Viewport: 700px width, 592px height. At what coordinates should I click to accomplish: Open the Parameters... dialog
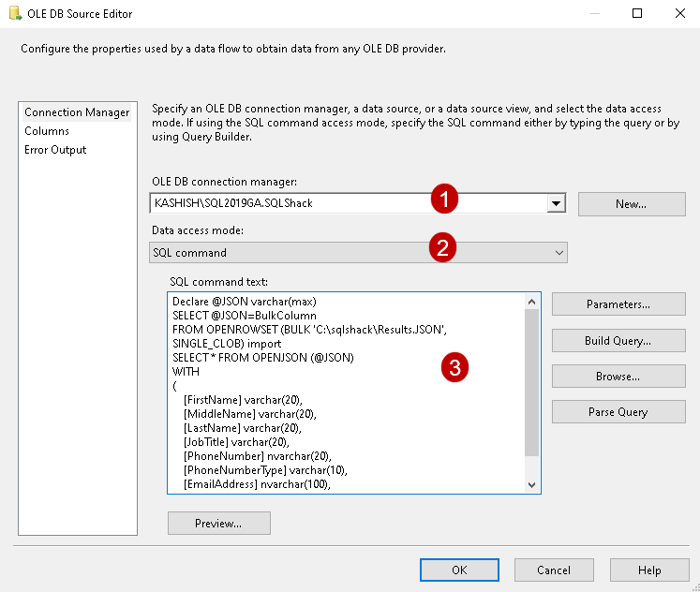[x=618, y=303]
